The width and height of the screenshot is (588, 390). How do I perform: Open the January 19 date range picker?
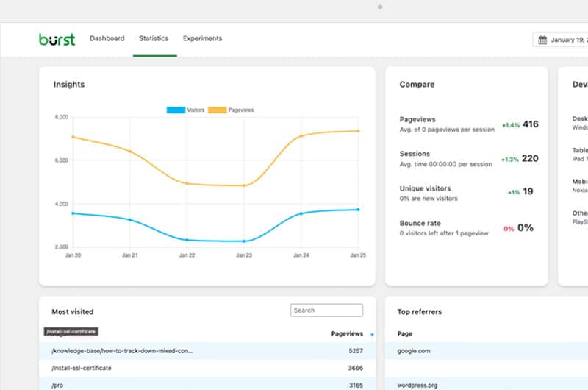pyautogui.click(x=560, y=40)
